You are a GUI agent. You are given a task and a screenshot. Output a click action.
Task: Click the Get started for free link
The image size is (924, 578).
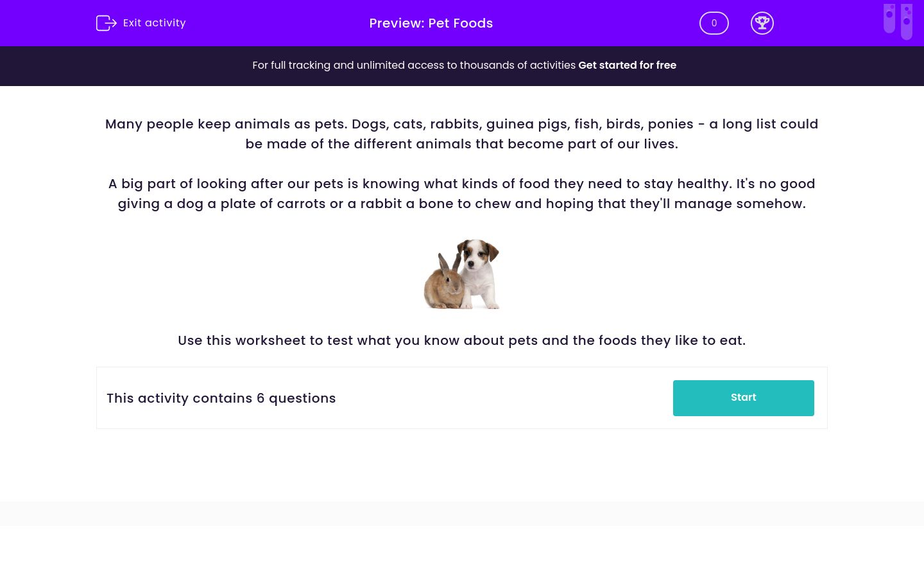[x=627, y=66]
